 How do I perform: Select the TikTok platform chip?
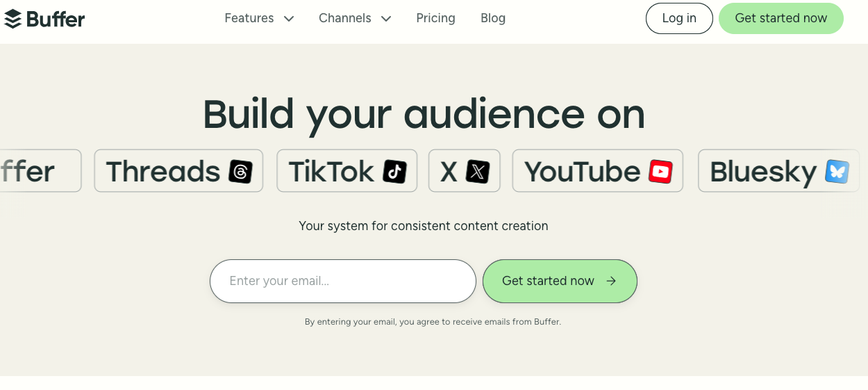tap(347, 171)
